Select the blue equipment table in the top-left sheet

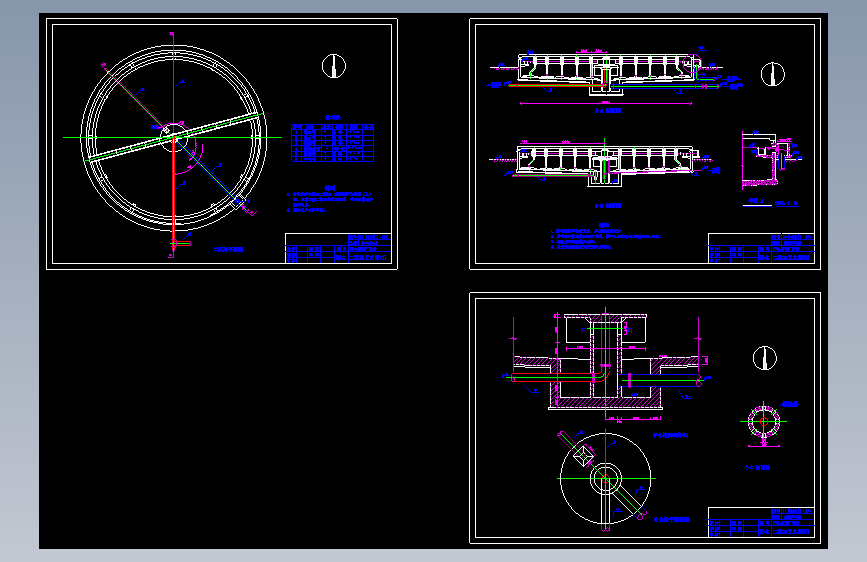(x=332, y=143)
